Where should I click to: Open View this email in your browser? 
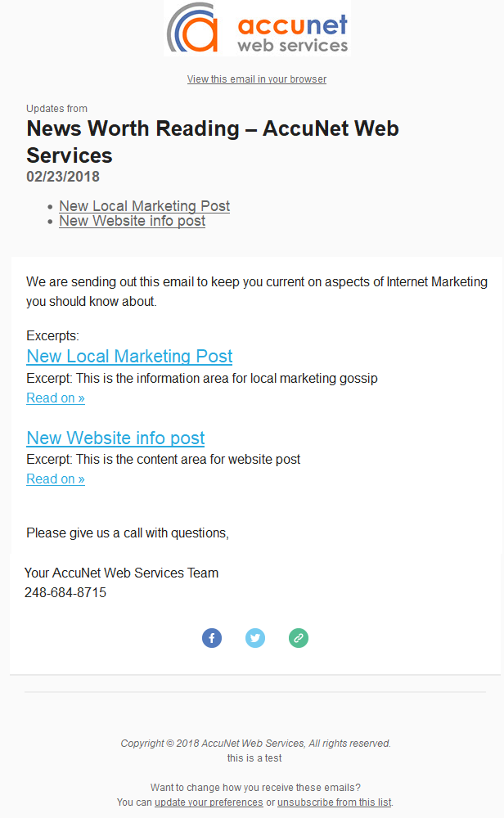point(257,79)
